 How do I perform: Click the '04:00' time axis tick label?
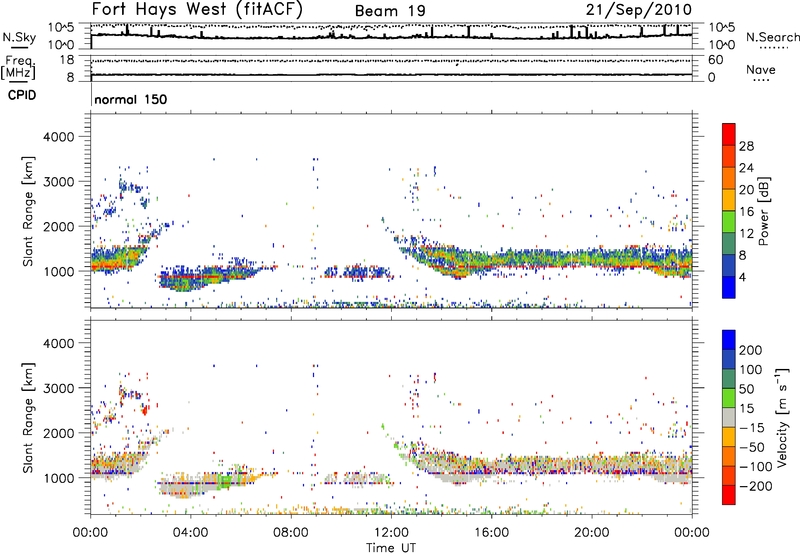(x=190, y=533)
